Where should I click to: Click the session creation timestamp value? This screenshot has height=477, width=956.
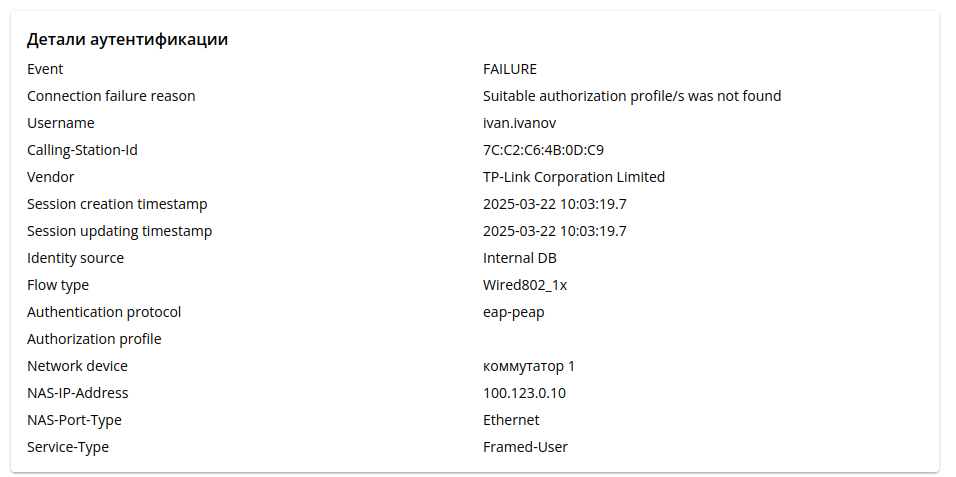(554, 204)
